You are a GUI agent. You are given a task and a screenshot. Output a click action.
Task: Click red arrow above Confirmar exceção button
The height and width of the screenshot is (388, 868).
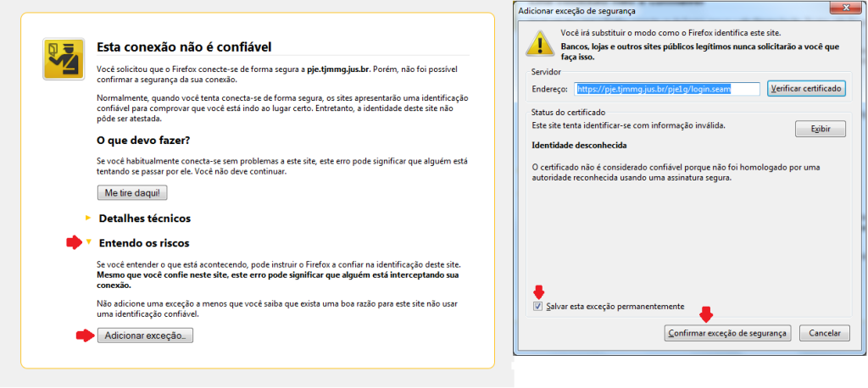pyautogui.click(x=705, y=314)
